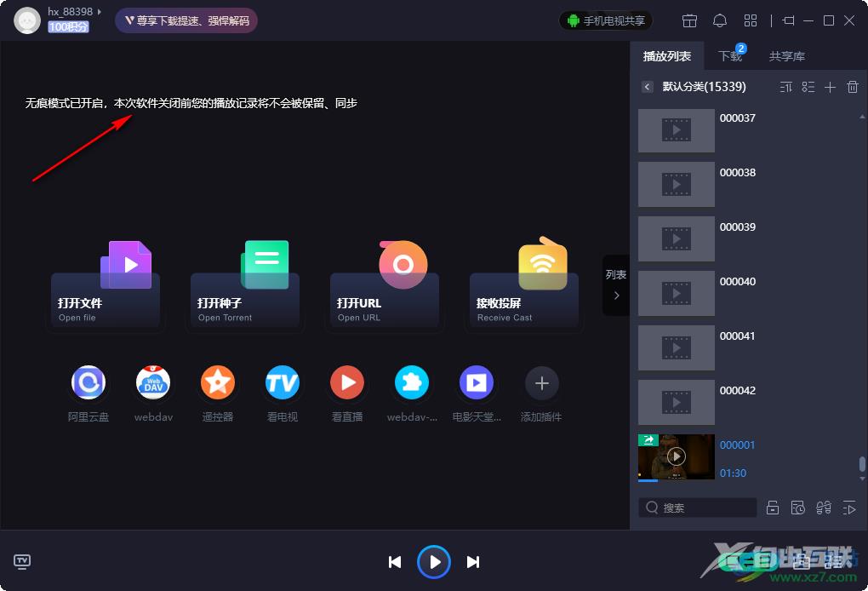Collapse the 列表 side panel handle

click(x=616, y=284)
